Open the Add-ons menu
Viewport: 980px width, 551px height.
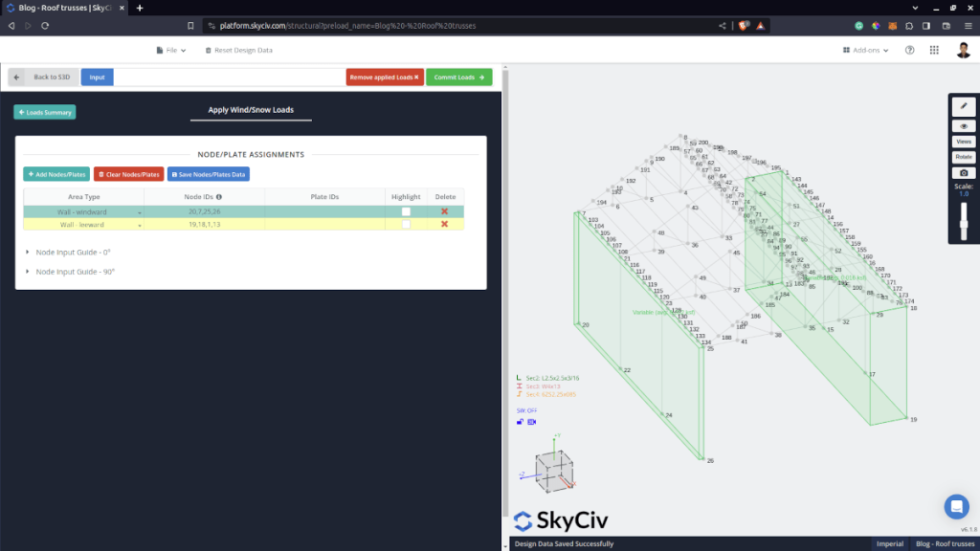[865, 50]
